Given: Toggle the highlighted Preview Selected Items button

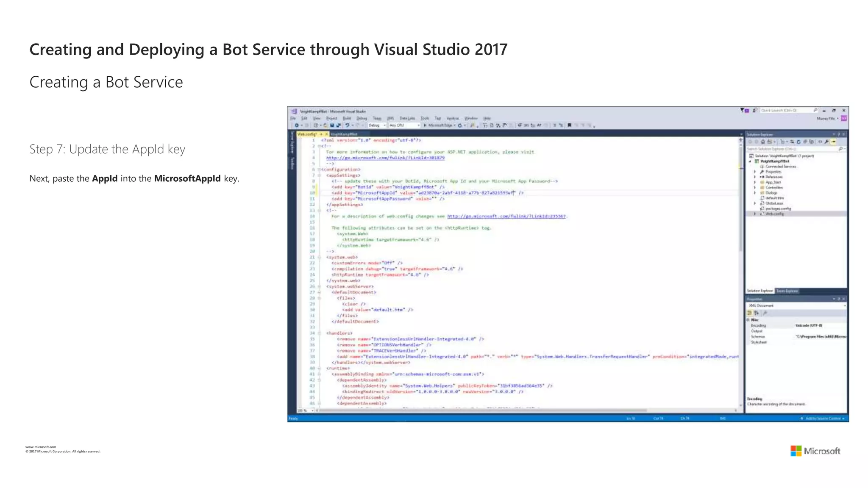Looking at the screenshot, I should (x=833, y=142).
